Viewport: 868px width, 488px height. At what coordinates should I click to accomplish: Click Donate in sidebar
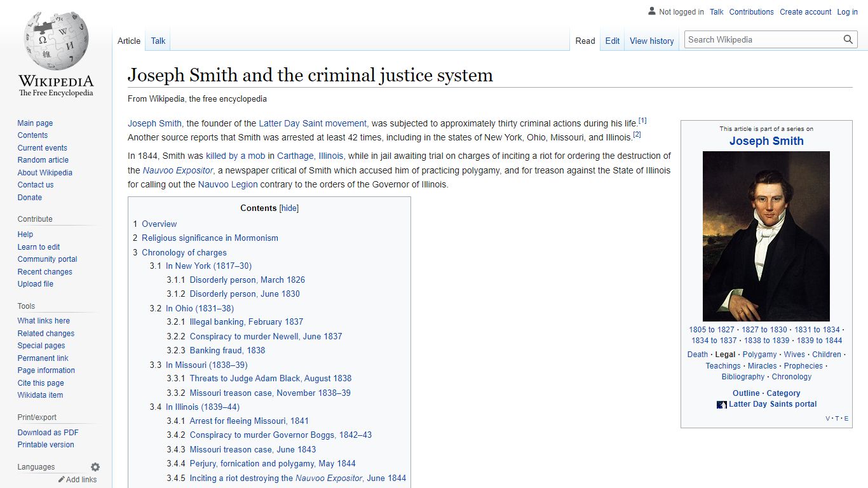[x=30, y=198]
